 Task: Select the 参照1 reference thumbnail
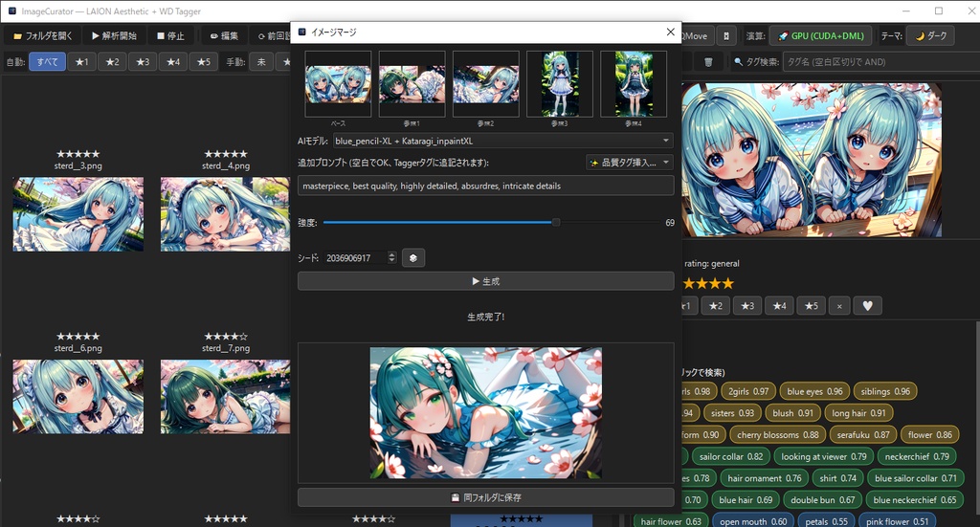point(412,84)
